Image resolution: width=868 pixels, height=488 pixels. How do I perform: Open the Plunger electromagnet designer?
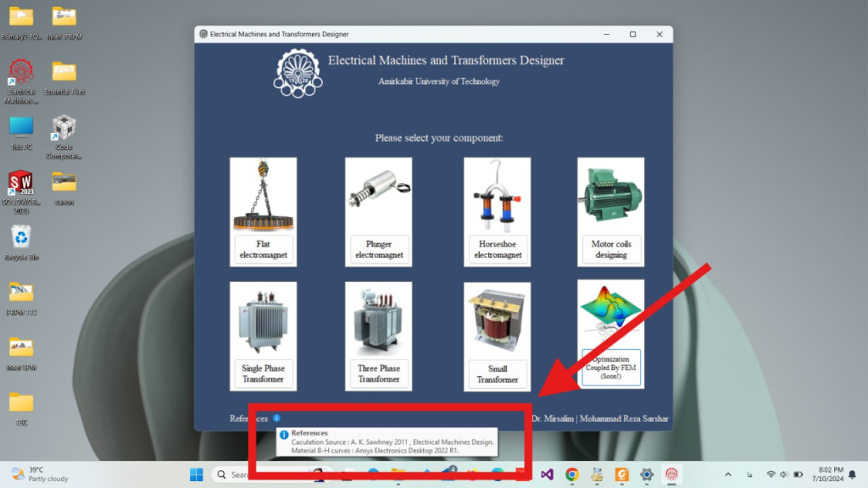click(378, 249)
